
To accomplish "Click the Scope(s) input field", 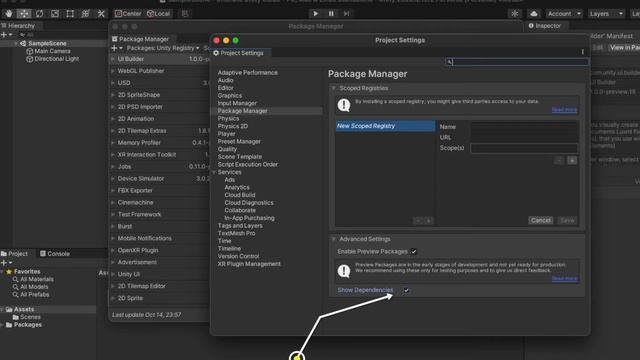I will [x=524, y=148].
